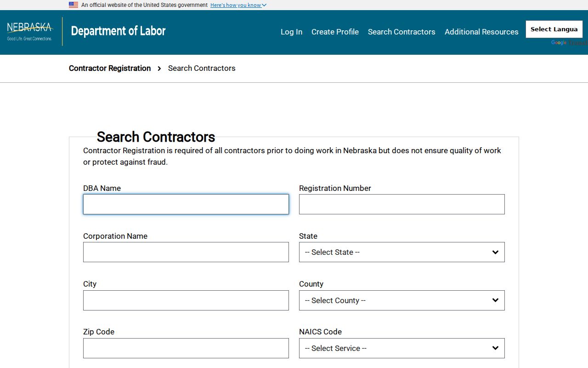Image resolution: width=588 pixels, height=368 pixels.
Task: Click the Registration Number label
Action: (x=335, y=188)
